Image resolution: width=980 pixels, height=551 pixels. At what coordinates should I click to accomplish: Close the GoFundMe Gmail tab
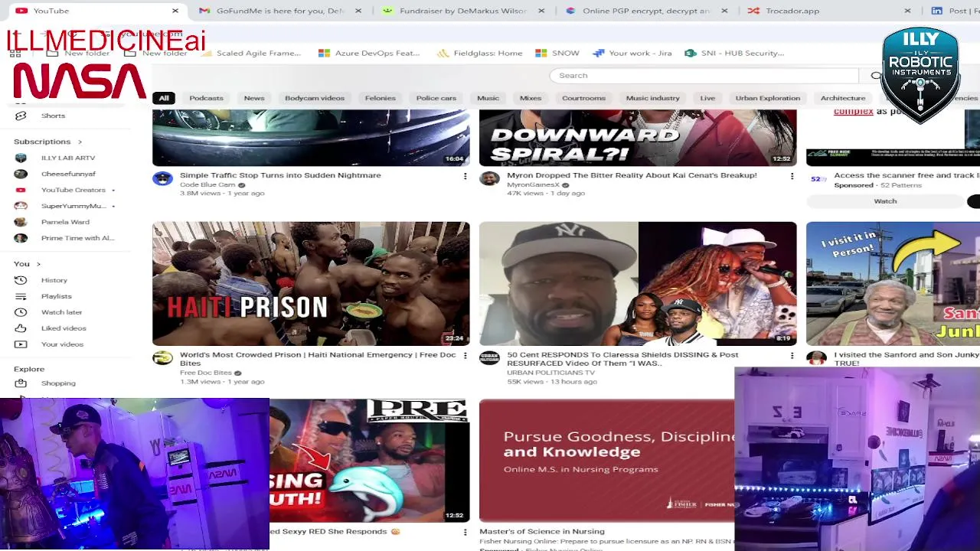358,11
